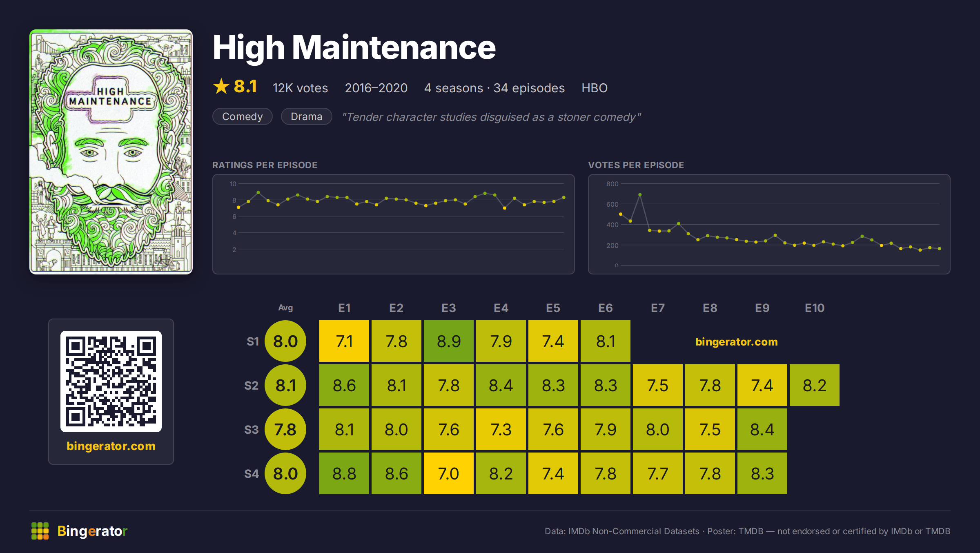Select the S4 average 8.0 circle
The image size is (980, 553).
point(285,473)
